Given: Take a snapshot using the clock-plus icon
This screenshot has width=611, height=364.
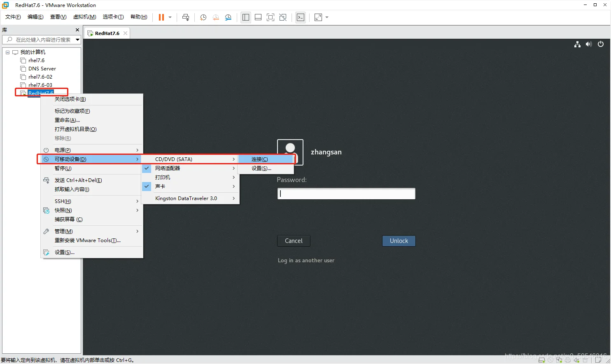Looking at the screenshot, I should 203,17.
